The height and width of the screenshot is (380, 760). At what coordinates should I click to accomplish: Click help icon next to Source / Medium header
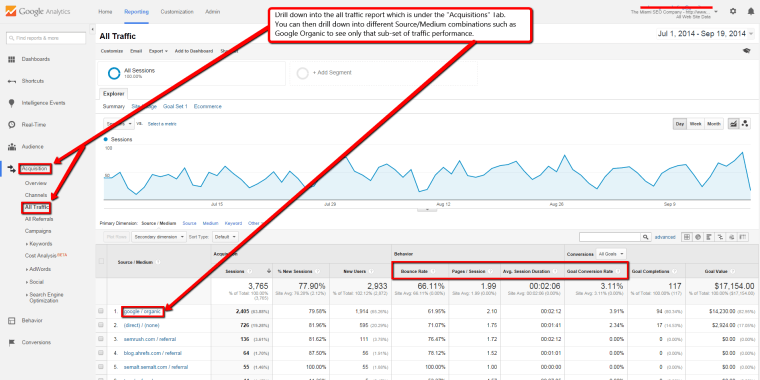tap(158, 262)
